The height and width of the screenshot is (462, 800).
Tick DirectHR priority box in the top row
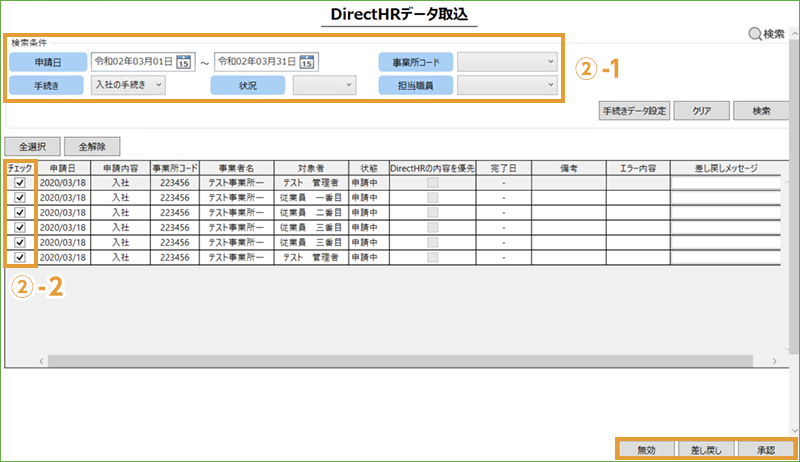[433, 183]
